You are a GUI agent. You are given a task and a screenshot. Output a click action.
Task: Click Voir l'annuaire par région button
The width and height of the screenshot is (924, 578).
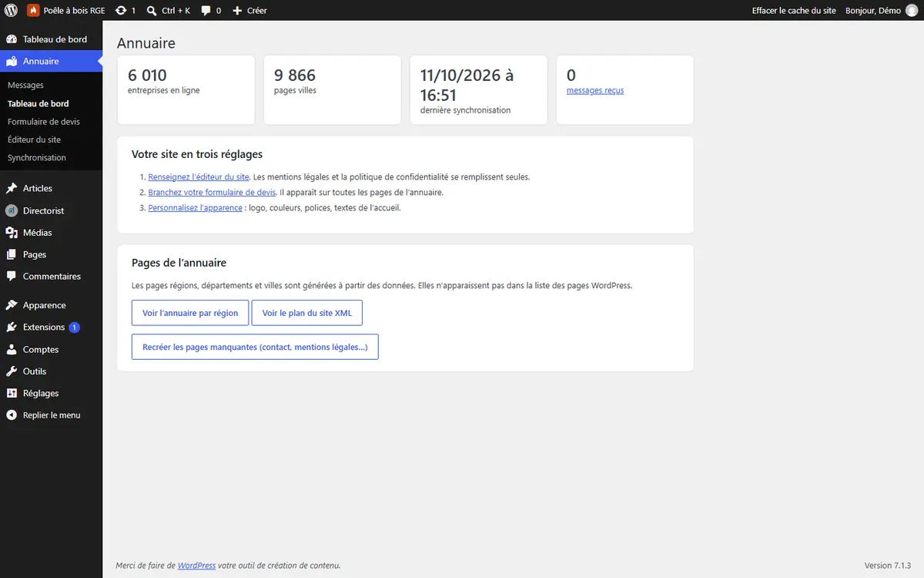pos(190,313)
